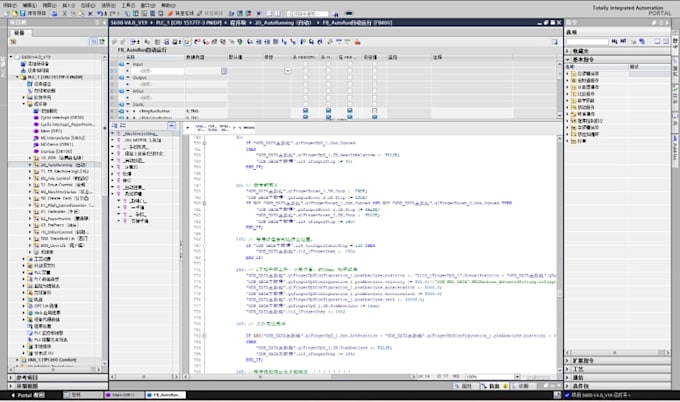Click the second icon above the region list
The image size is (680, 402).
123,125
